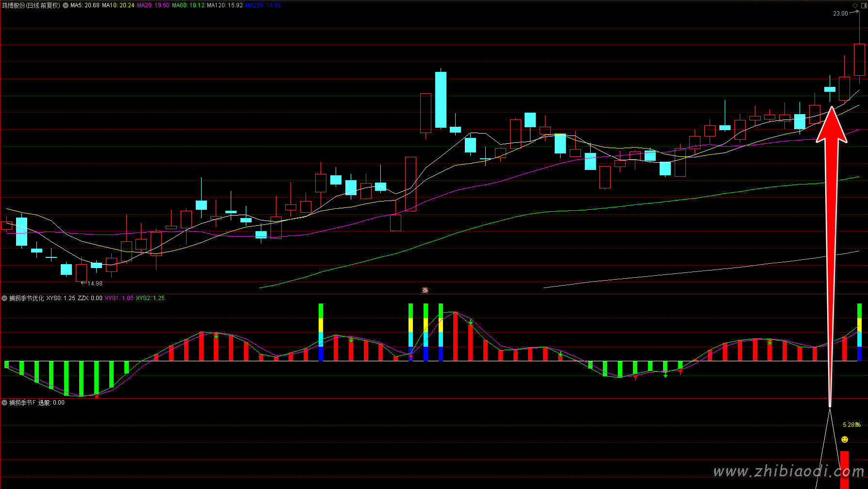Select the yellow MA10: 20.24 label
Image resolution: width=868 pixels, height=489 pixels.
tap(118, 5)
